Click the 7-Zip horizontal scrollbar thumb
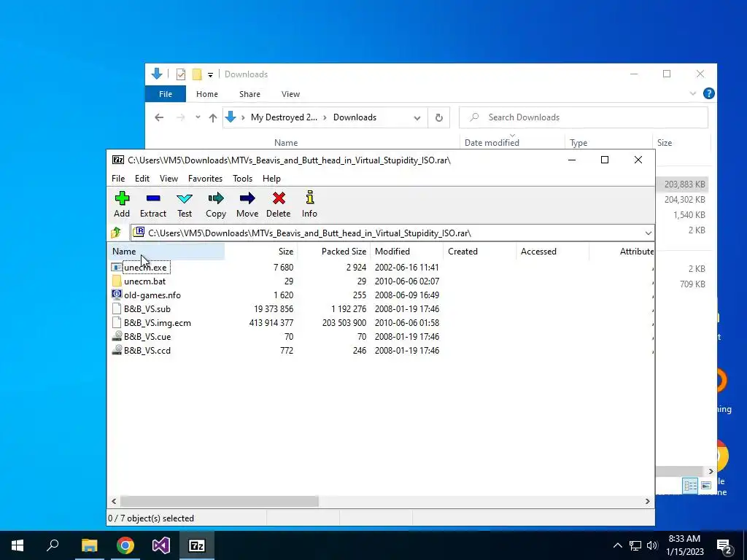 tap(219, 501)
